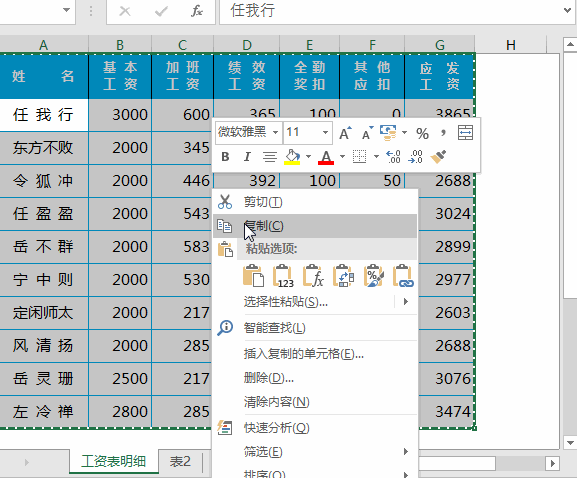Viewport: 577px width, 478px height.
Task: Switch to the 工资表明细 sheet tab
Action: 114,461
